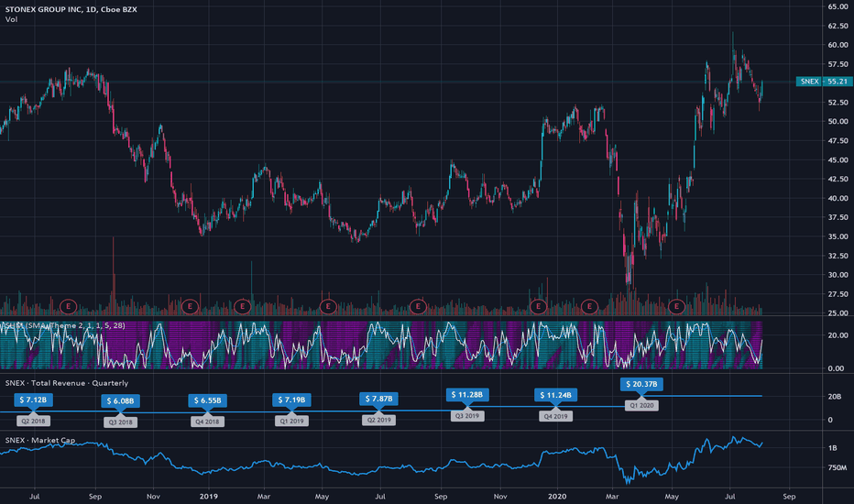Screen dimensions: 854x504
Task: Click the Vol indicator label
Action: (x=11, y=19)
